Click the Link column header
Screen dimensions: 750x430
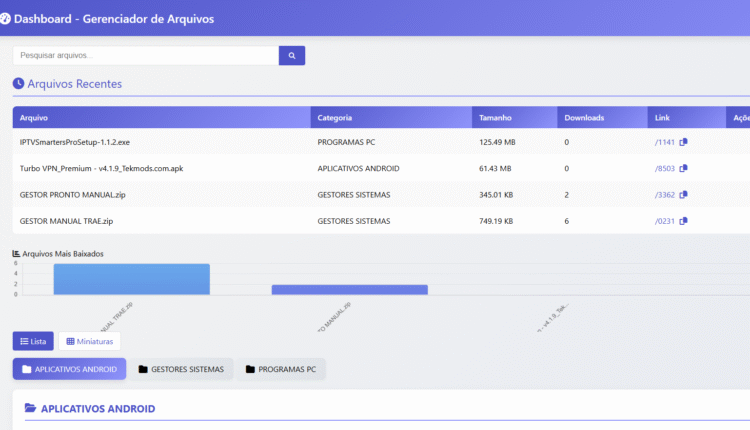click(687, 118)
